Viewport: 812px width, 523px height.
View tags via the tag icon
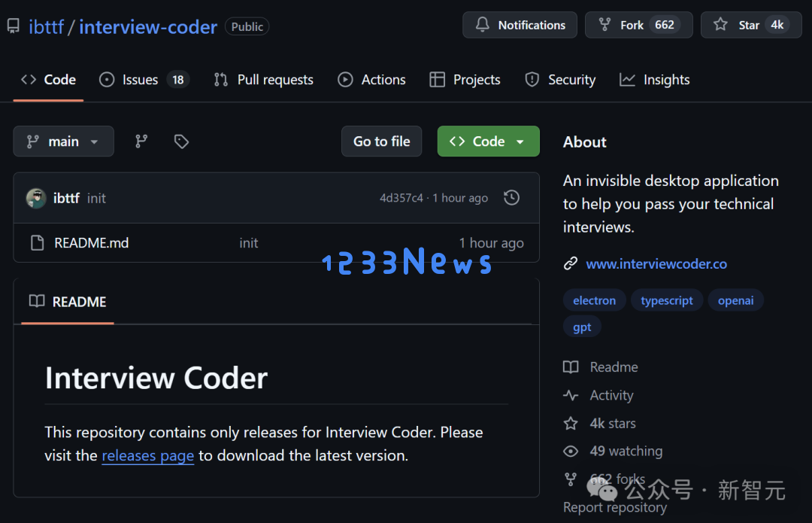pos(181,141)
